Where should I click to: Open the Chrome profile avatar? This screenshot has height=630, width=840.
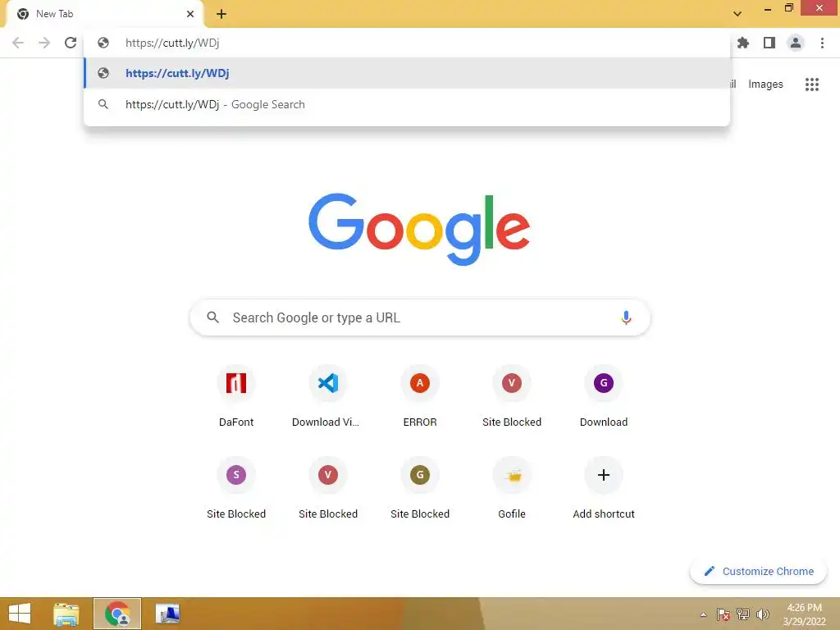[796, 43]
